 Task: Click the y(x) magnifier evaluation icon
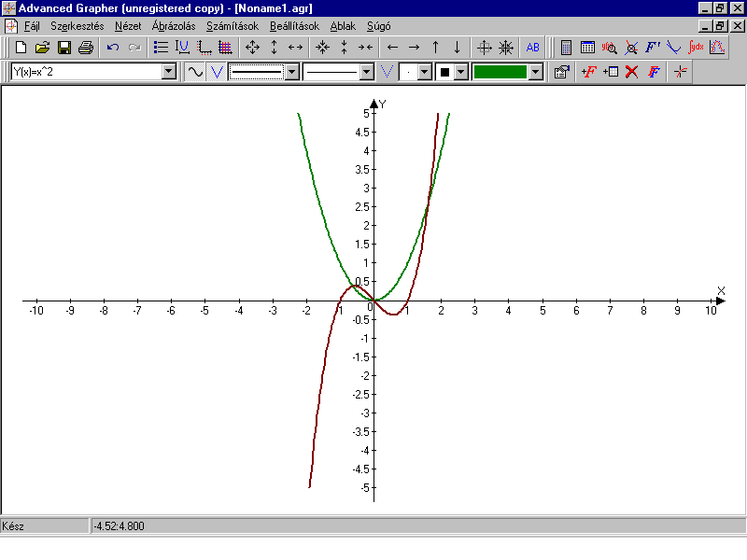click(x=610, y=48)
